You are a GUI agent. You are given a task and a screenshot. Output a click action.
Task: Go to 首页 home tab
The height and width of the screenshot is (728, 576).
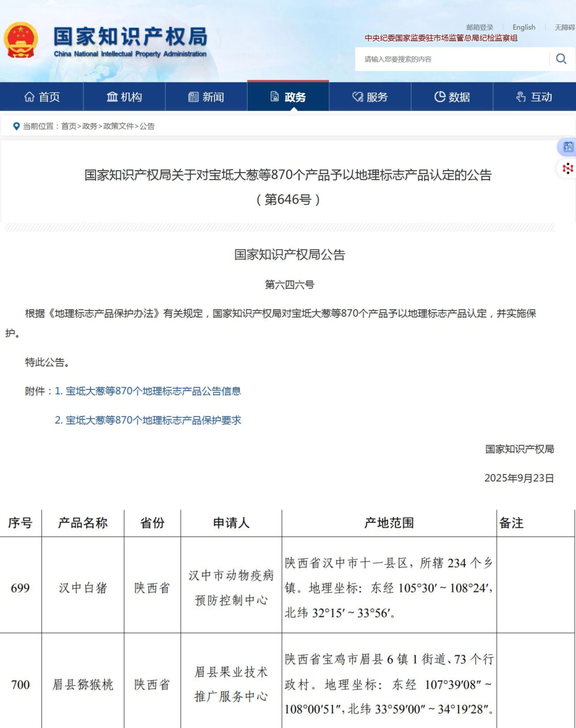click(42, 97)
